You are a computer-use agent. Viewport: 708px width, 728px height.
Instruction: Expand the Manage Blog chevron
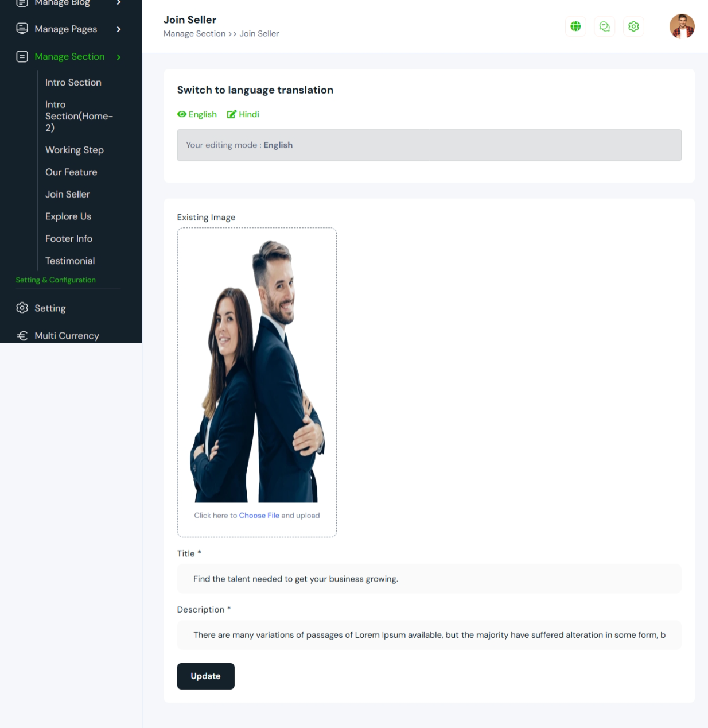(119, 3)
